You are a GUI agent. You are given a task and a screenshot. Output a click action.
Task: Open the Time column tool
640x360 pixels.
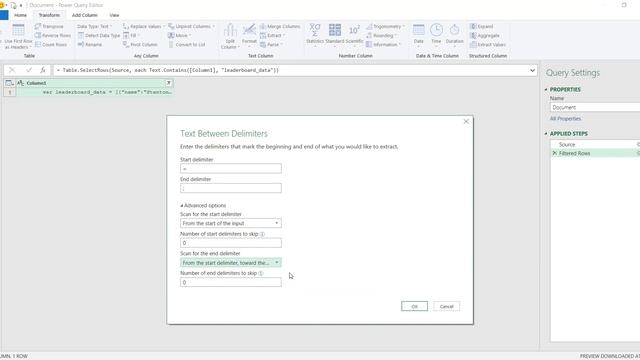(436, 34)
